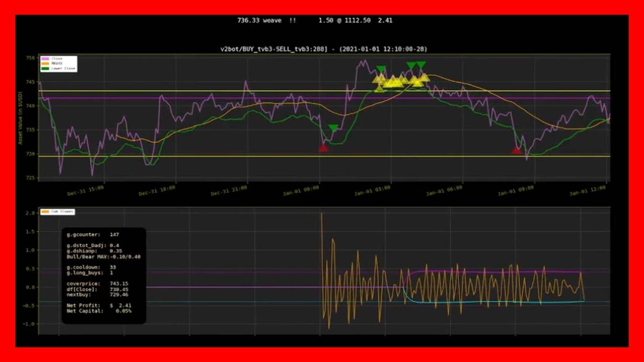Screen dimensions: 644x362
Task: Click the 'Jan-01 06:00' time axis label
Action: pos(444,192)
